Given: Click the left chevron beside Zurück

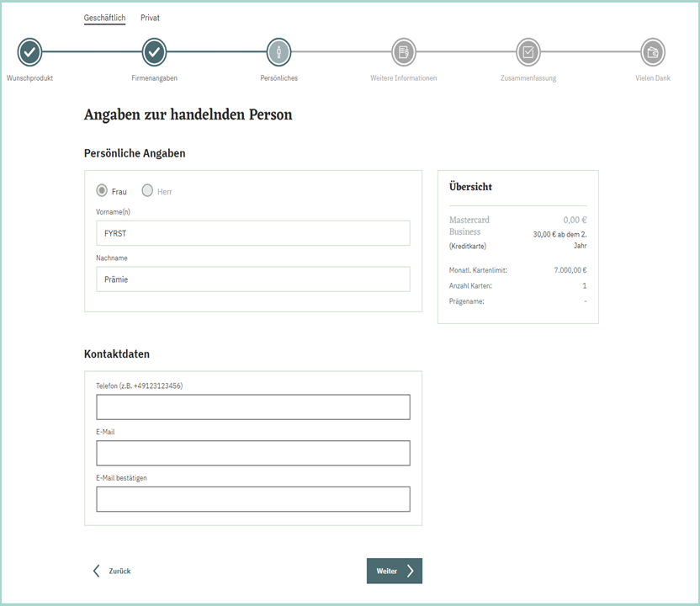Looking at the screenshot, I should [x=96, y=571].
